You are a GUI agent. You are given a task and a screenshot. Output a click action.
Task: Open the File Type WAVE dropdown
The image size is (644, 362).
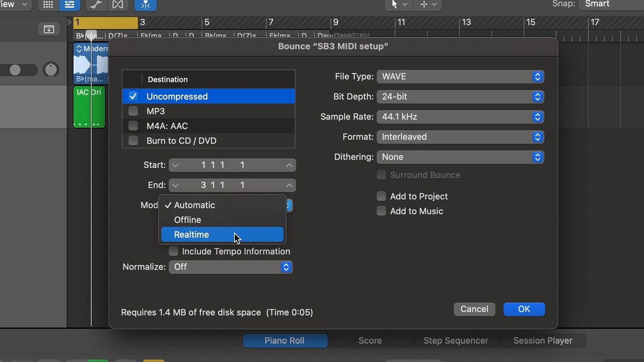[460, 77]
